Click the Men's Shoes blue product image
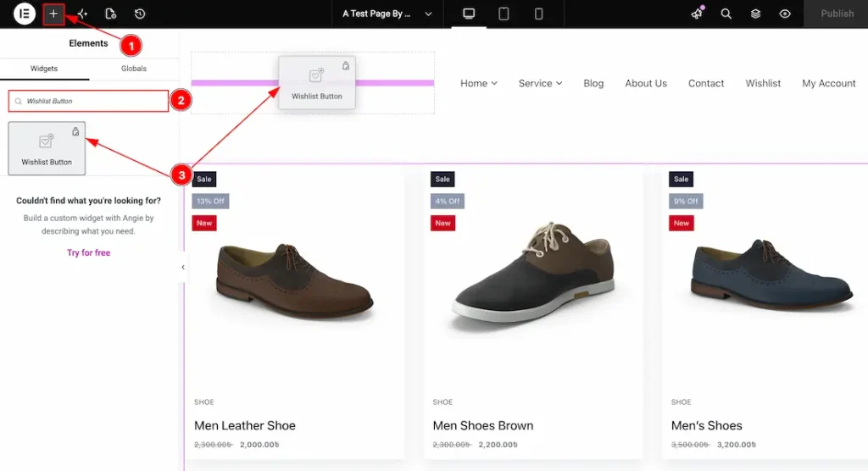 pyautogui.click(x=771, y=275)
